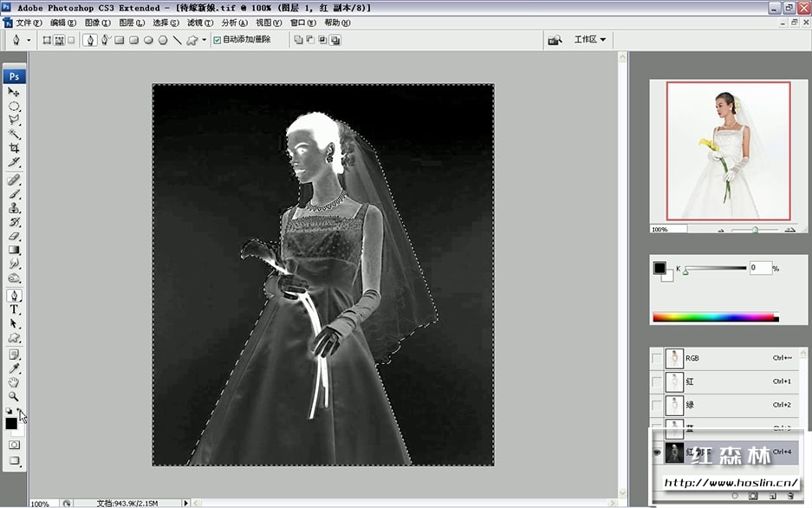Pick Rectangle shape in options bar

(119, 40)
